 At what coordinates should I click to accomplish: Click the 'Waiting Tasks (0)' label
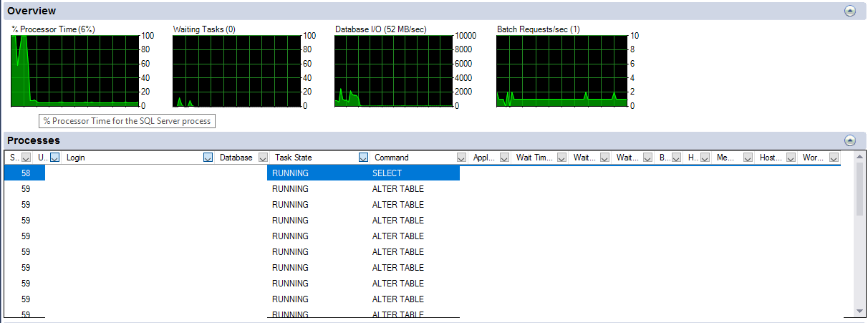pos(204,29)
